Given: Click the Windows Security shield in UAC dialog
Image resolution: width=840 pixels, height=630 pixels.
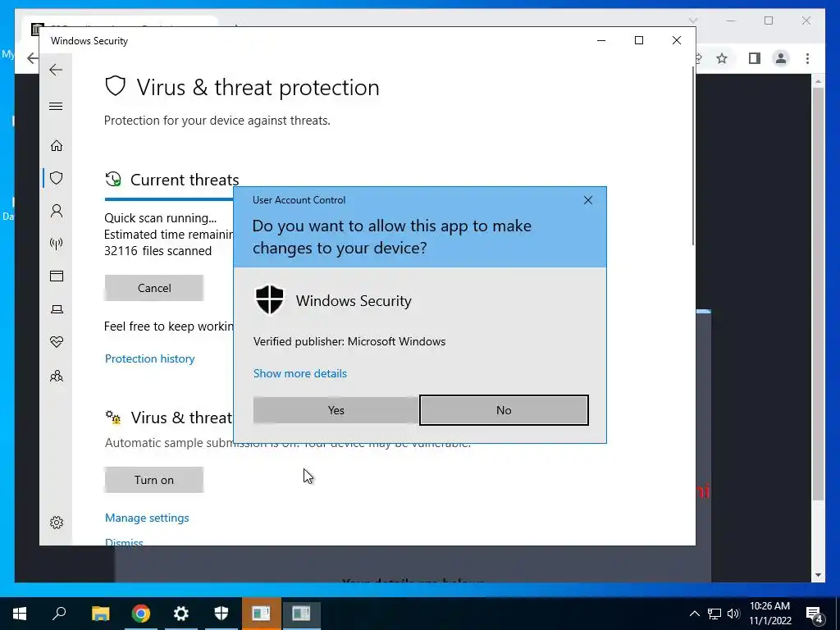Looking at the screenshot, I should (269, 299).
